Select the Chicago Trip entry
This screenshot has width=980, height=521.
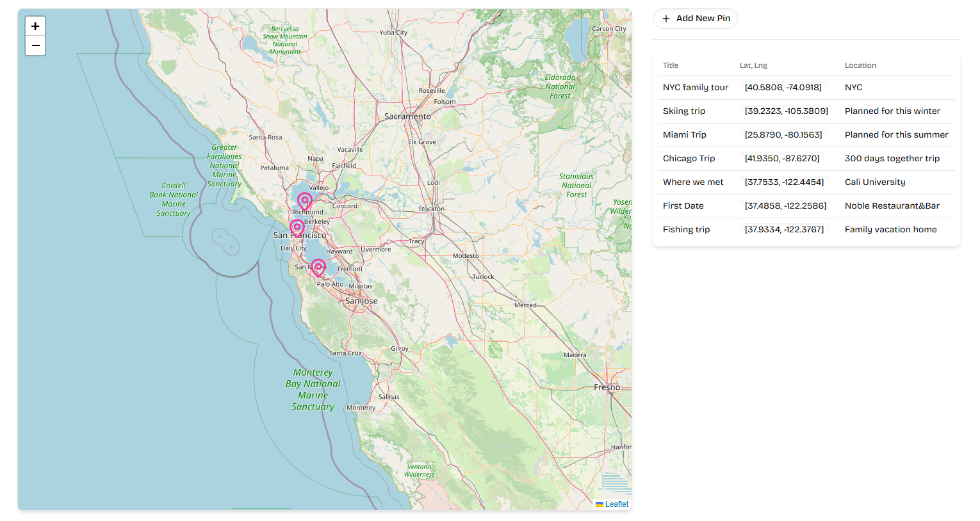689,159
